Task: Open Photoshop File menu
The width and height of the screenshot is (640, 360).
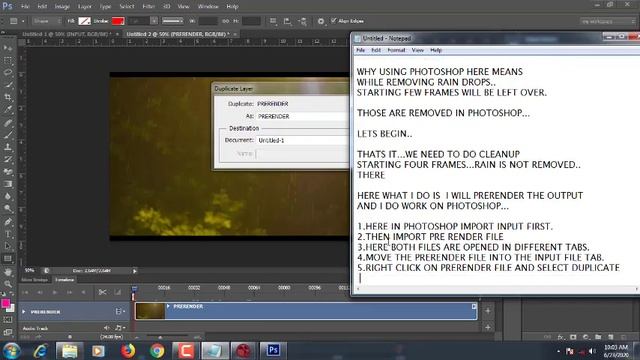Action: pyautogui.click(x=25, y=7)
